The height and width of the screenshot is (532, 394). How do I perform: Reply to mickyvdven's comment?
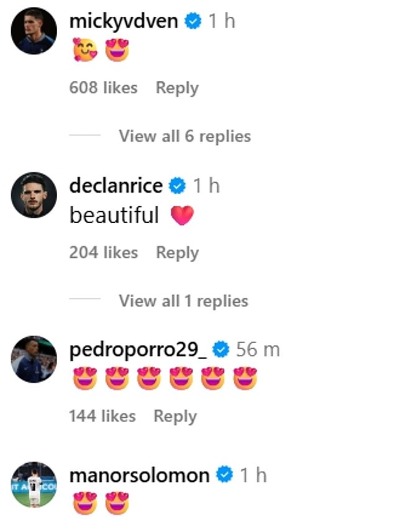pyautogui.click(x=177, y=88)
